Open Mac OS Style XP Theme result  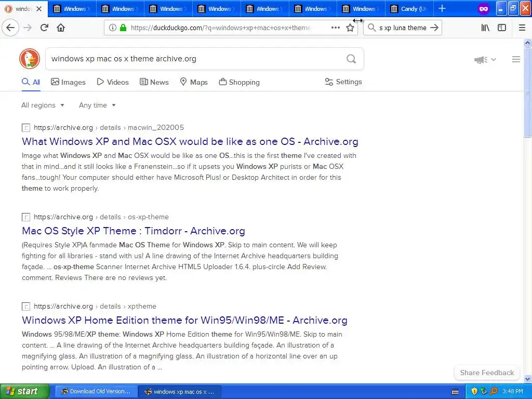tap(134, 231)
